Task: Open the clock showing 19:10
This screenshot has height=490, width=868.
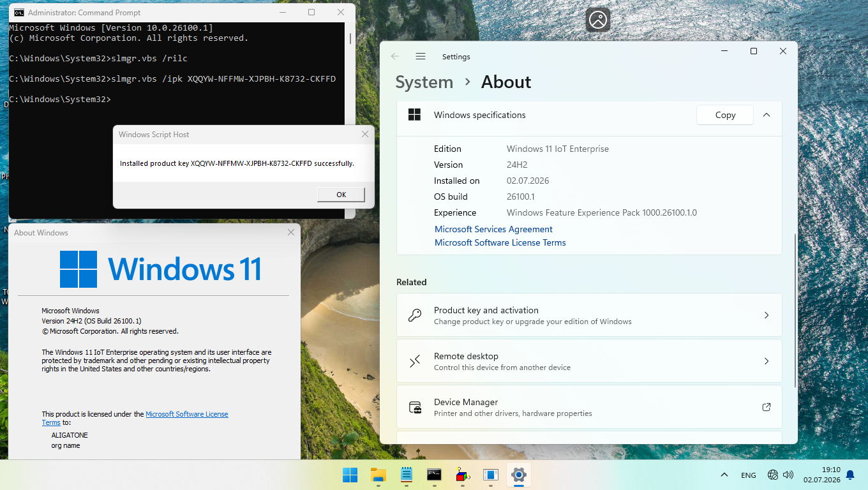Action: click(x=822, y=475)
